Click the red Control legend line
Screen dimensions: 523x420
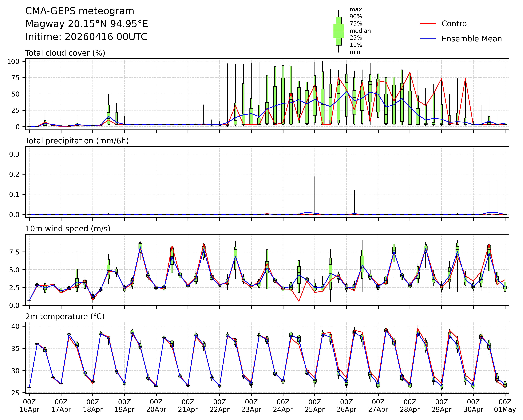coord(428,24)
